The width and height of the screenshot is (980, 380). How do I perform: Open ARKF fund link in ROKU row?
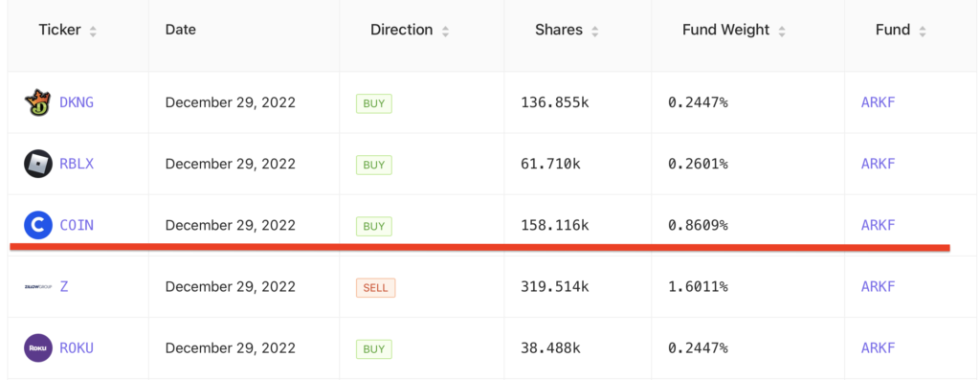[879, 348]
